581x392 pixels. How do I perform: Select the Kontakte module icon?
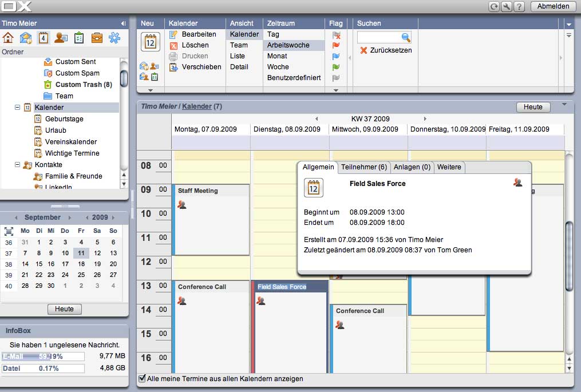(60, 38)
